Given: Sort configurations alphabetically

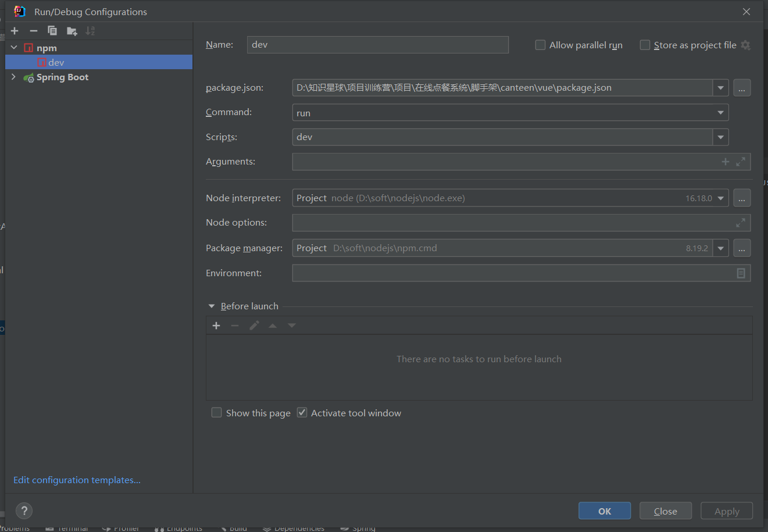Looking at the screenshot, I should (90, 31).
